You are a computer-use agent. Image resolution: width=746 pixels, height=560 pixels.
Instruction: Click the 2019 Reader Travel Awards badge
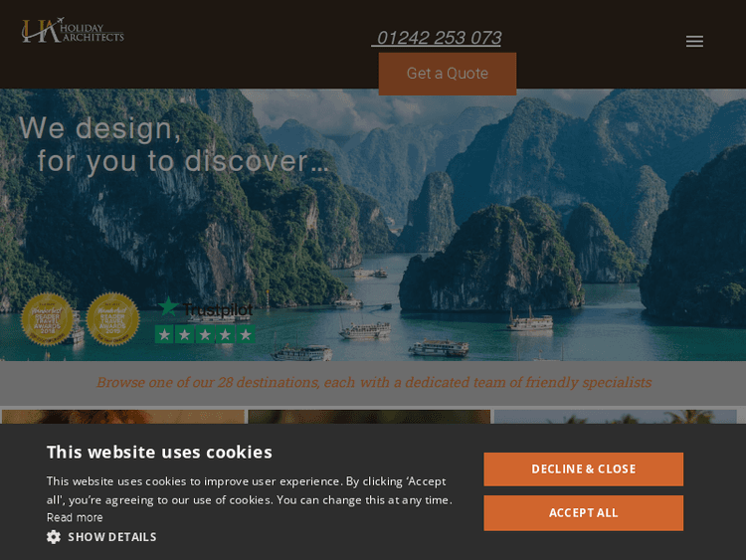click(112, 319)
